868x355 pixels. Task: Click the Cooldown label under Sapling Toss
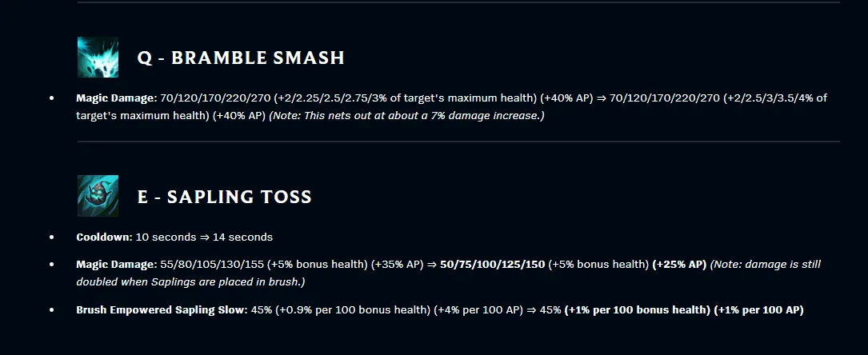coord(105,237)
